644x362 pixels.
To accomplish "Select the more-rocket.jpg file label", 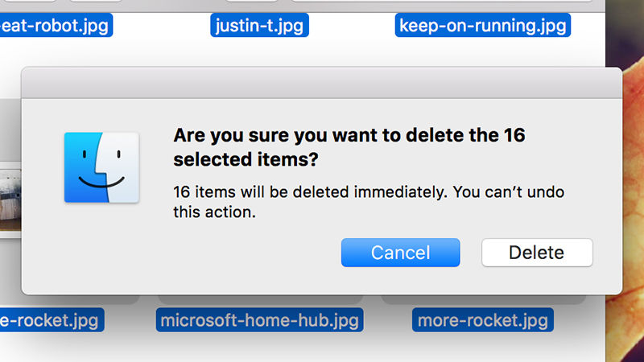I will pyautogui.click(x=482, y=320).
